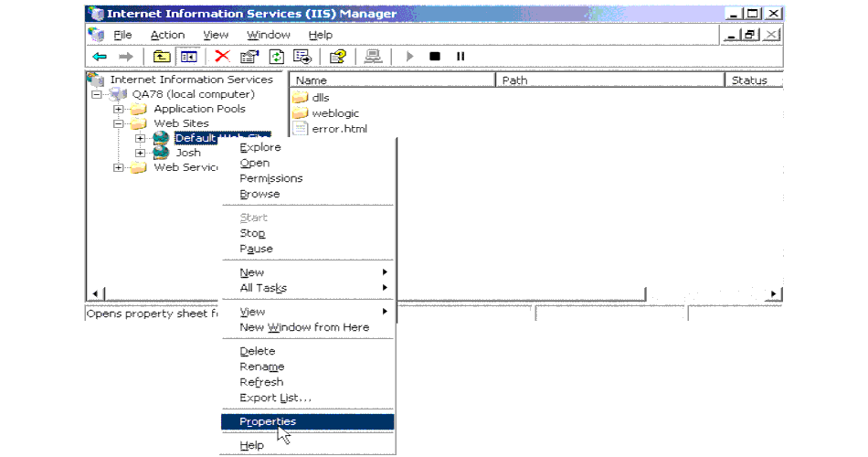Click the red X Delete toolbar icon
868x457 pixels.
point(223,56)
